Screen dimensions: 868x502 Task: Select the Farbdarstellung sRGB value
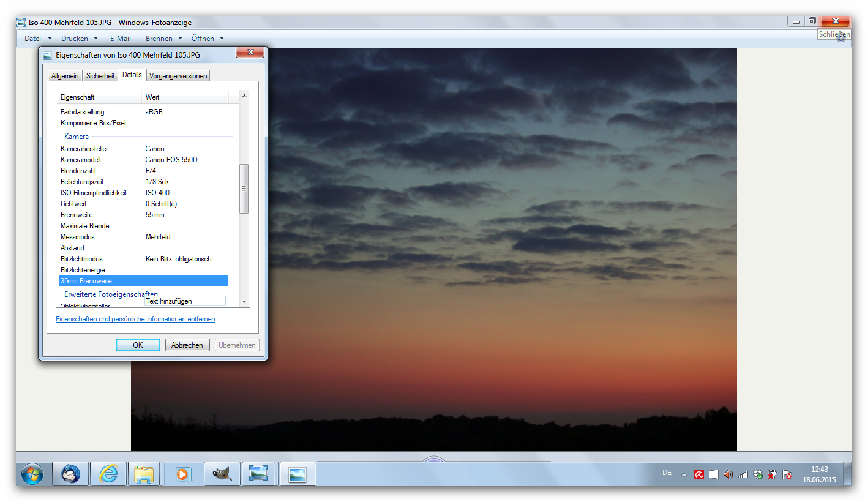tap(154, 112)
